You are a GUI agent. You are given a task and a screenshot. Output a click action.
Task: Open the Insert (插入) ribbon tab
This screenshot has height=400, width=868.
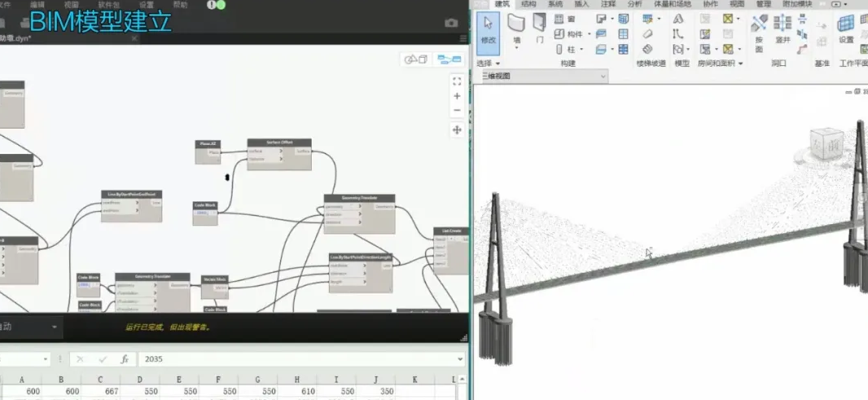(582, 4)
